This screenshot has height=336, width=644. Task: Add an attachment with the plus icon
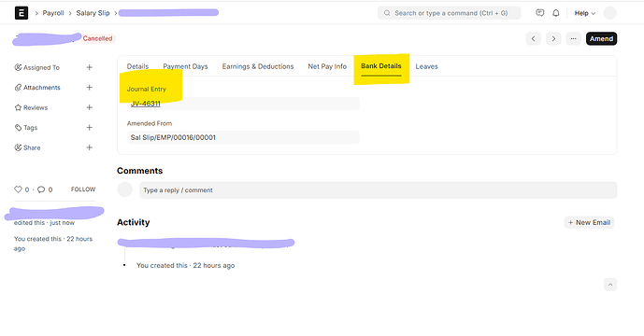point(89,88)
